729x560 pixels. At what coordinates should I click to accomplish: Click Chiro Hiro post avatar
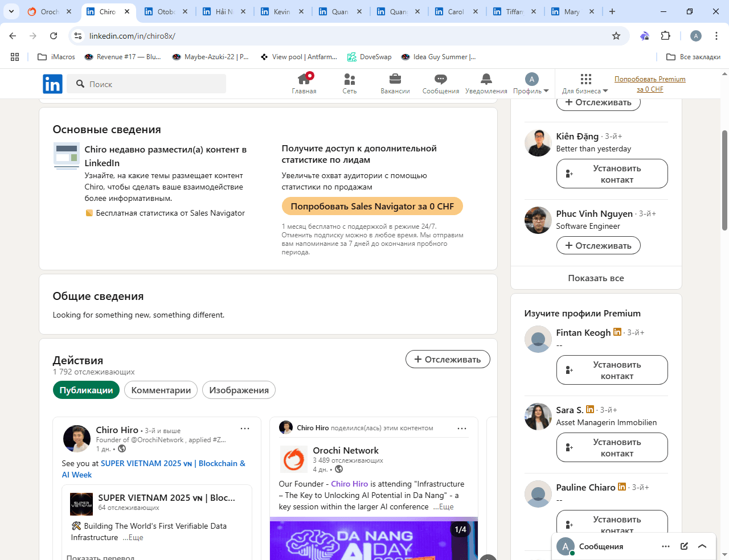77,439
